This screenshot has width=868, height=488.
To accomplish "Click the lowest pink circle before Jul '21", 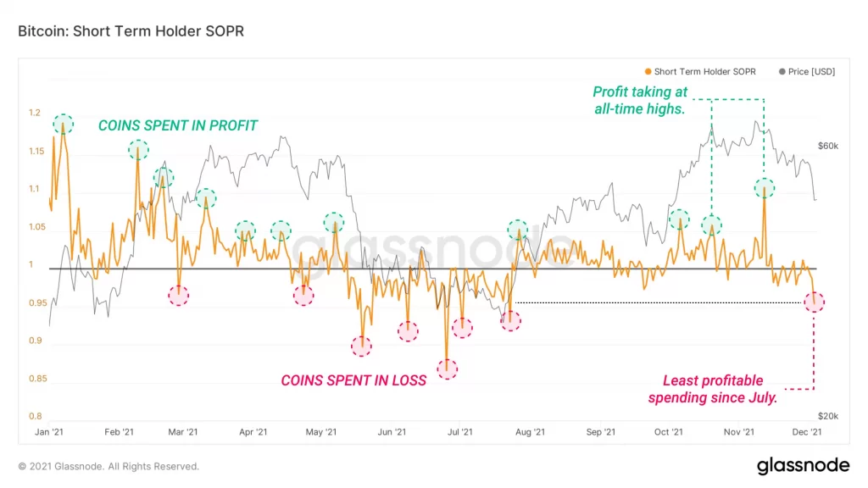I will pos(448,369).
